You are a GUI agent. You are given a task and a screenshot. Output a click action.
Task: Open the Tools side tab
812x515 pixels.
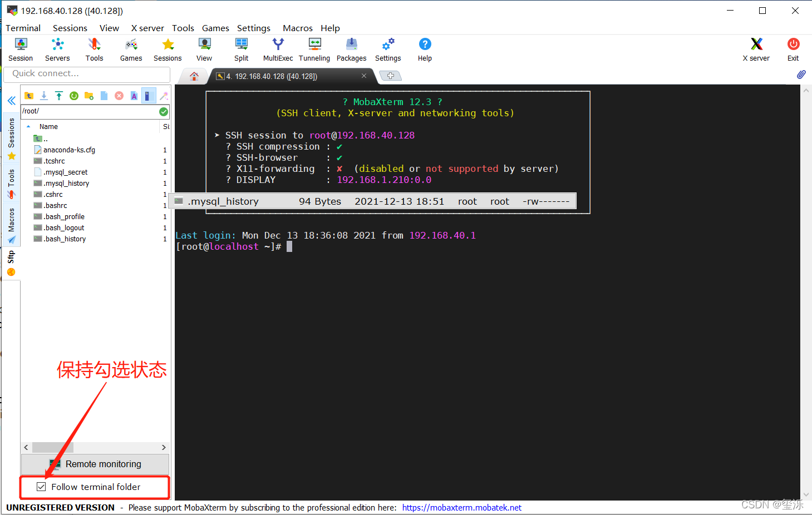(11, 184)
